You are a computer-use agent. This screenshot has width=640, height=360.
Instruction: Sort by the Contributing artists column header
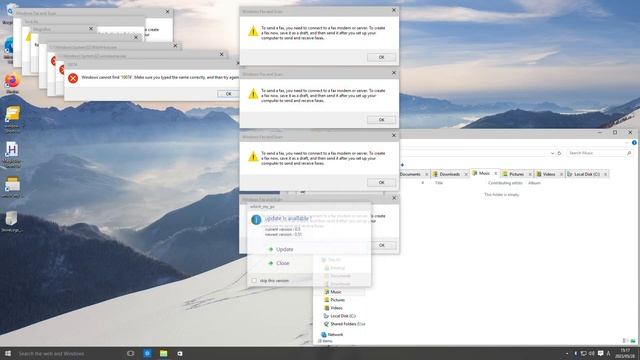pos(505,183)
